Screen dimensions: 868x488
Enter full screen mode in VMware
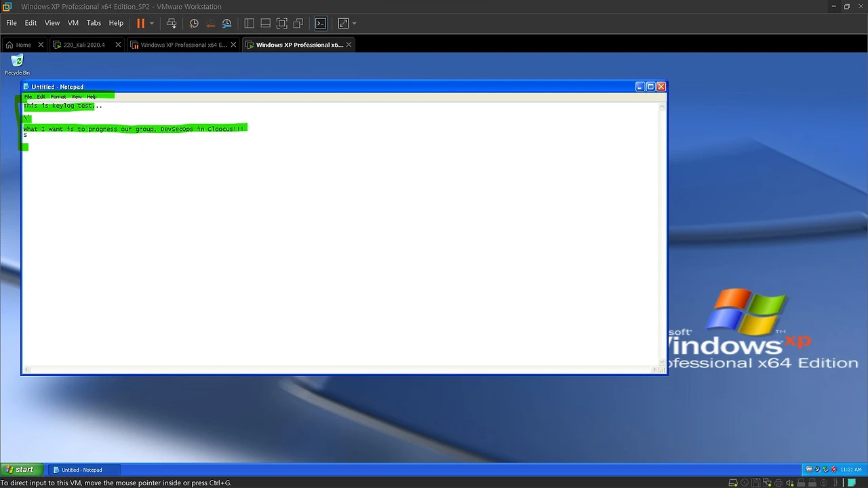click(282, 23)
